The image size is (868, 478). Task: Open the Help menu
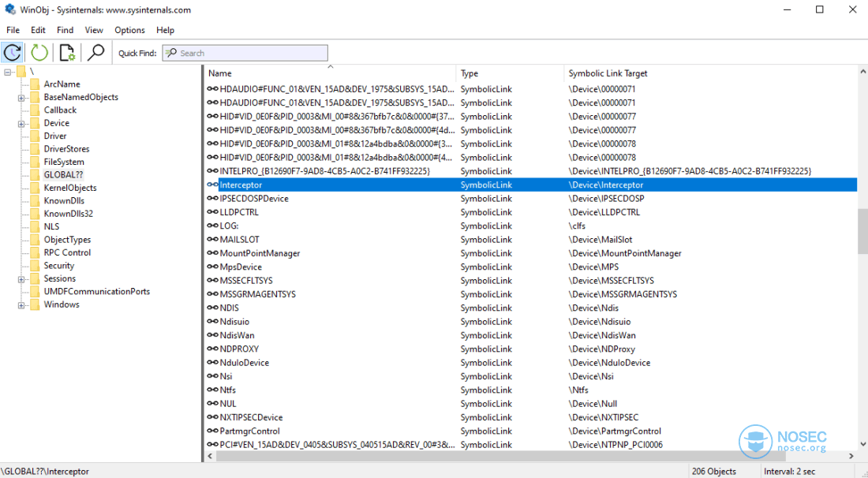pos(165,30)
